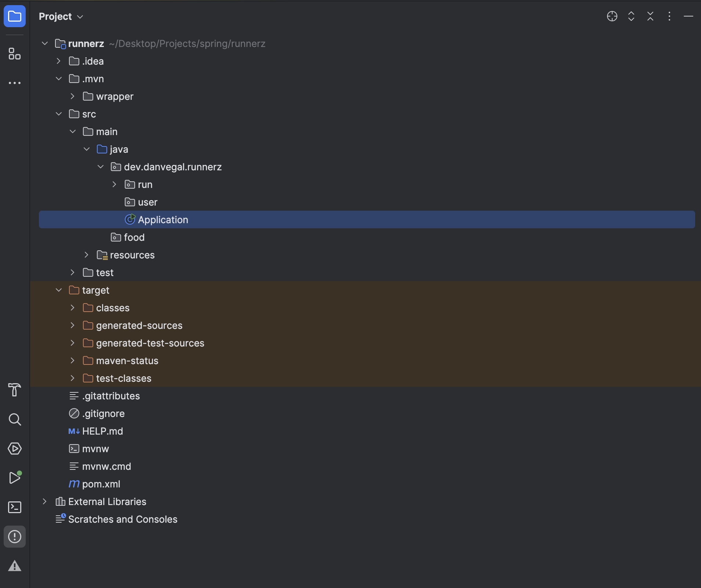Image resolution: width=701 pixels, height=588 pixels.
Task: Open the Terminal tool window
Action: coord(15,507)
